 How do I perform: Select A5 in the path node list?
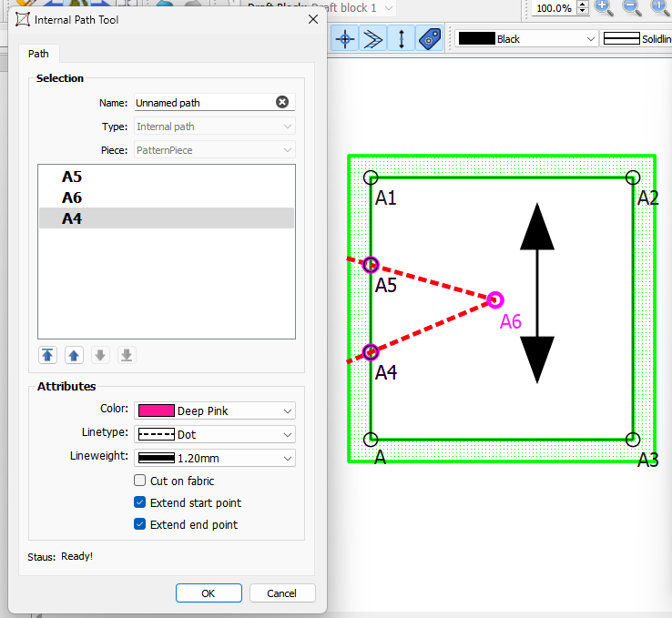pyautogui.click(x=73, y=177)
